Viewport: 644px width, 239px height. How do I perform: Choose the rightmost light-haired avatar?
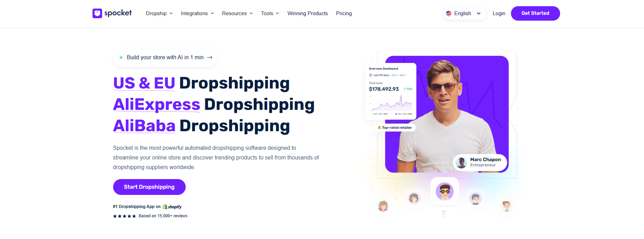(x=506, y=206)
